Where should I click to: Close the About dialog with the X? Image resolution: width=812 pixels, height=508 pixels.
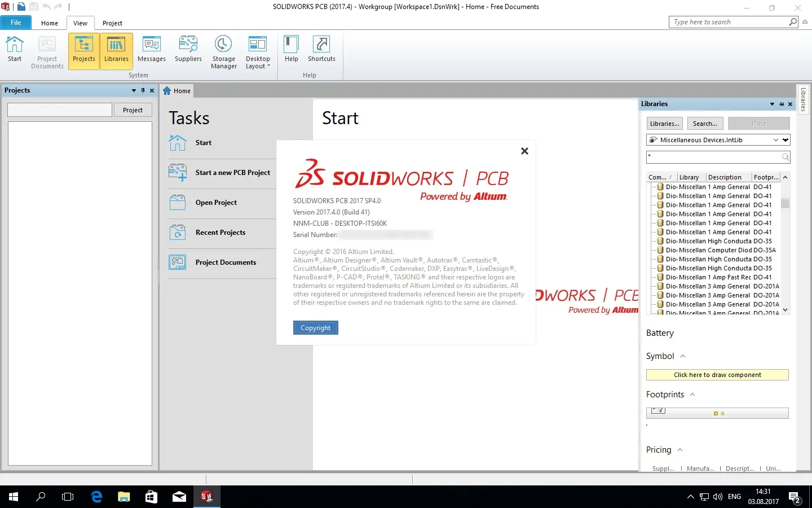[524, 151]
